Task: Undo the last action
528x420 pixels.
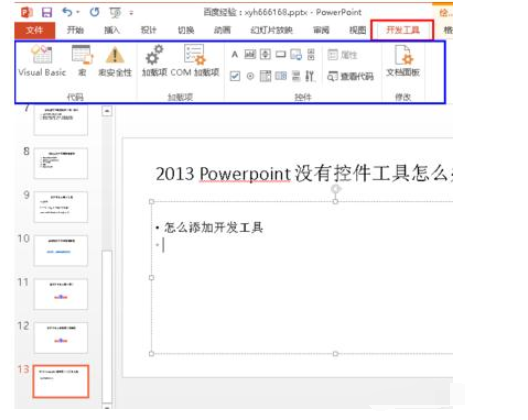Action: [x=67, y=12]
